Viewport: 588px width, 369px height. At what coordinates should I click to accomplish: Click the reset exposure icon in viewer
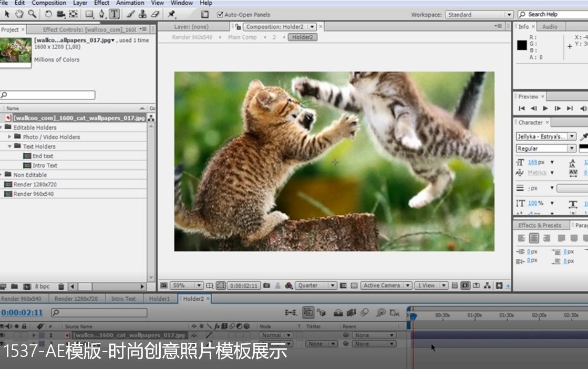pos(499,286)
